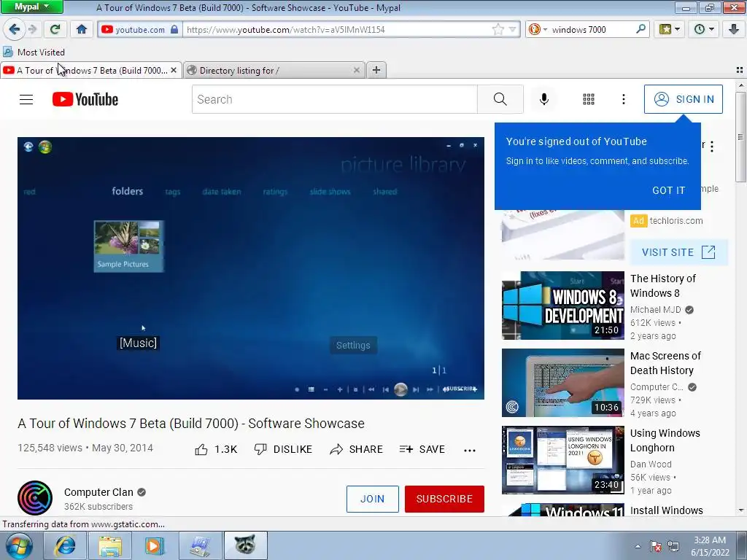Open the downloads arrow button
The image size is (747, 560).
click(734, 29)
